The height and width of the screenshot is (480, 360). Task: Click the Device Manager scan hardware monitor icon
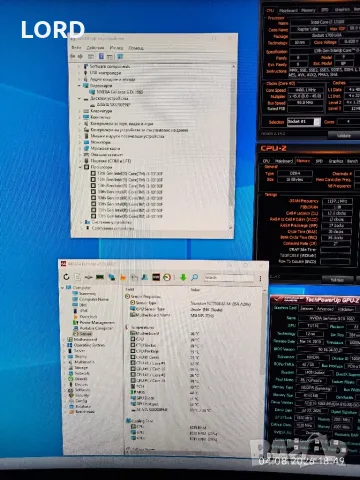[120, 57]
